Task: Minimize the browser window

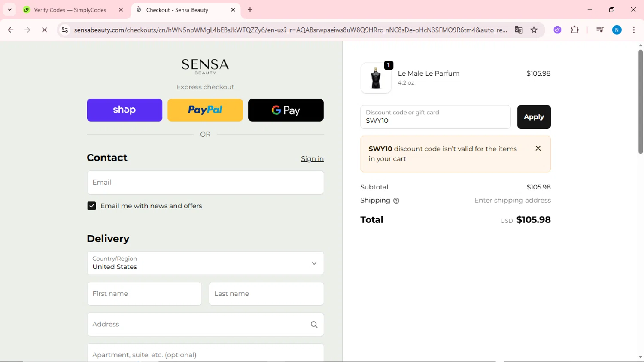Action: pos(590,9)
